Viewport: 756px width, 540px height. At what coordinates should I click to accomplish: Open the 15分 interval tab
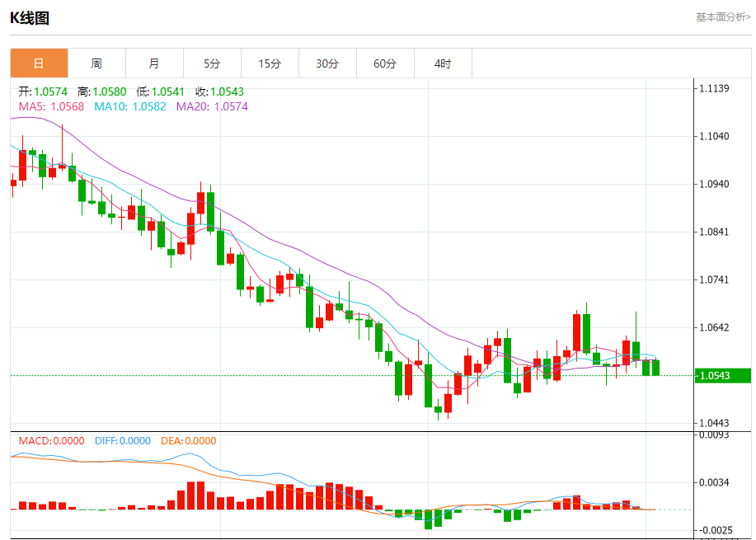[x=270, y=63]
